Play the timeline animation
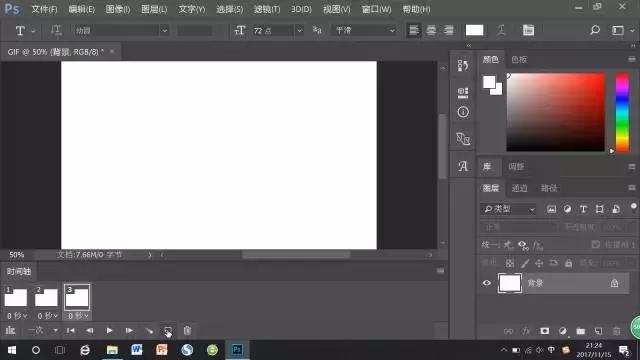This screenshot has height=360, width=640. click(109, 331)
